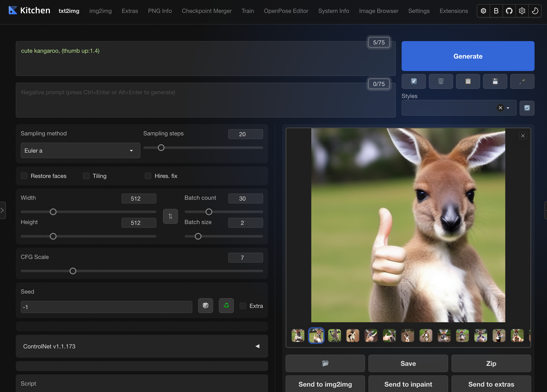Open the Settings tab
The height and width of the screenshot is (392, 547).
(419, 11)
